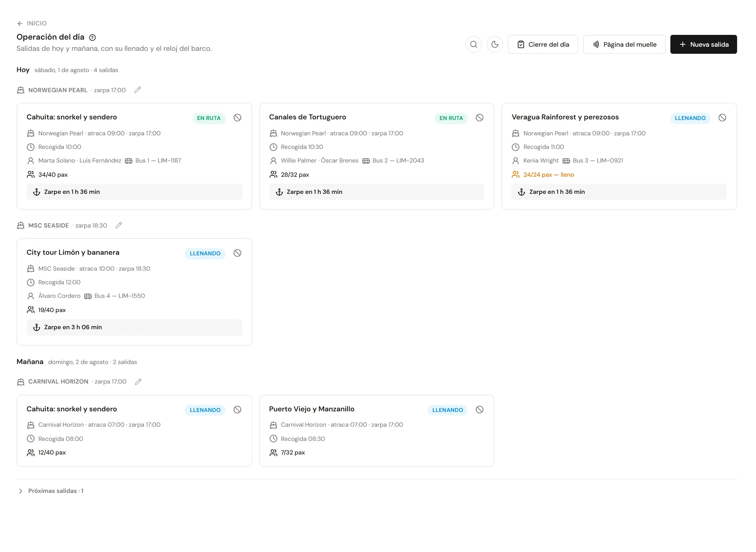This screenshot has height=552, width=756.
Task: Click the 28/32 pax count
Action: (x=295, y=175)
